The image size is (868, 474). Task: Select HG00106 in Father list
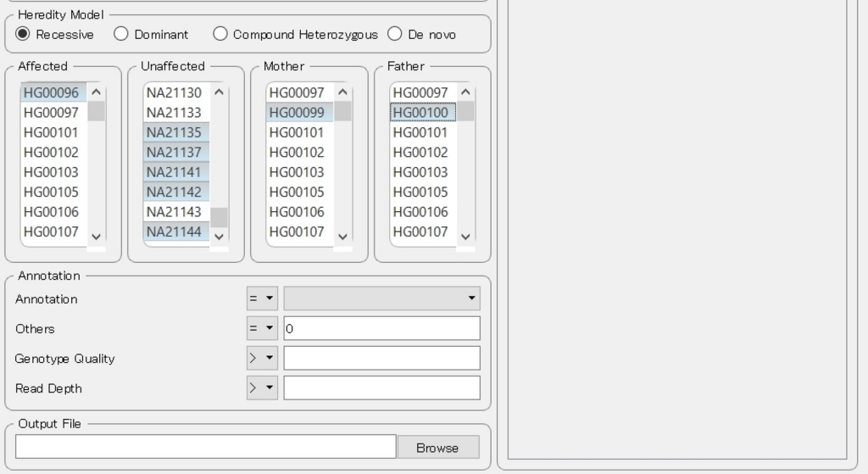[423, 212]
